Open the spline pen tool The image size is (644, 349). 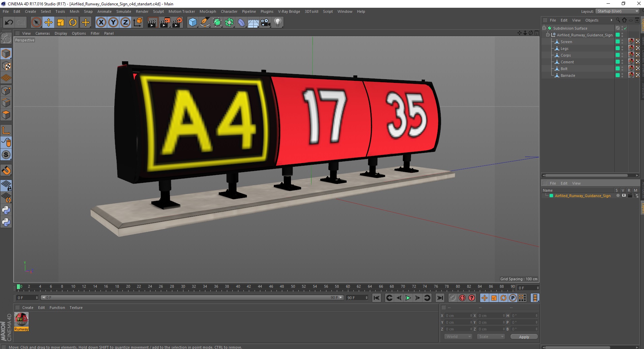pyautogui.click(x=205, y=23)
